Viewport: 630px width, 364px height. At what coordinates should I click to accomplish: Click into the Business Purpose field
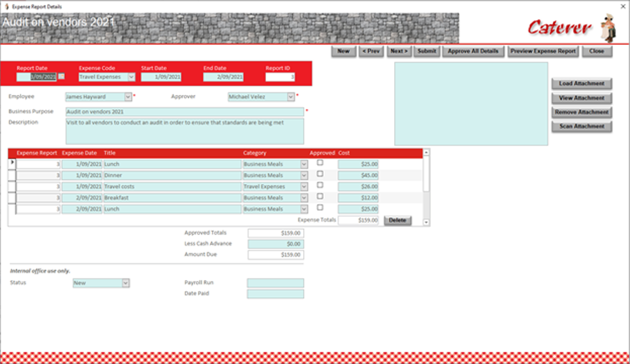(185, 112)
